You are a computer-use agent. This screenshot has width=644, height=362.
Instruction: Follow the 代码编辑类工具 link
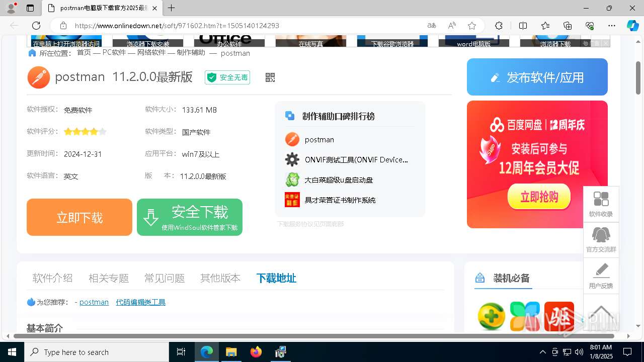coord(141,302)
